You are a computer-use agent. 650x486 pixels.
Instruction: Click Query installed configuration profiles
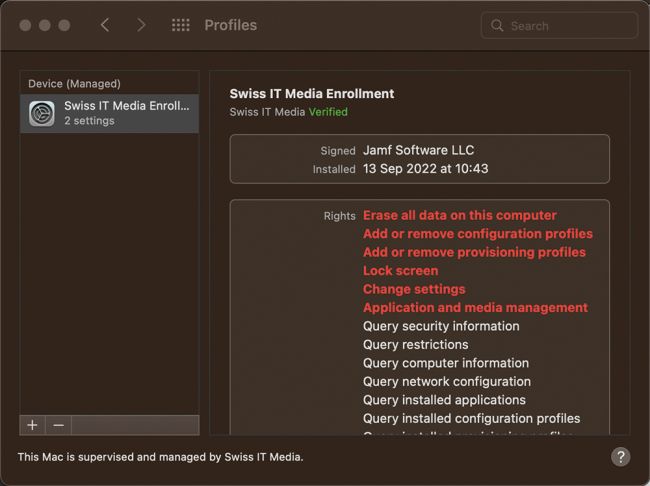tap(472, 418)
